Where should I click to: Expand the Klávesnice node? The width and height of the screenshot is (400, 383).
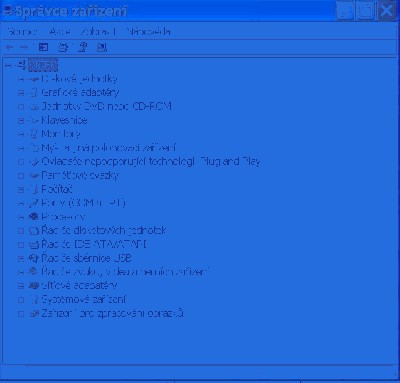[x=21, y=120]
